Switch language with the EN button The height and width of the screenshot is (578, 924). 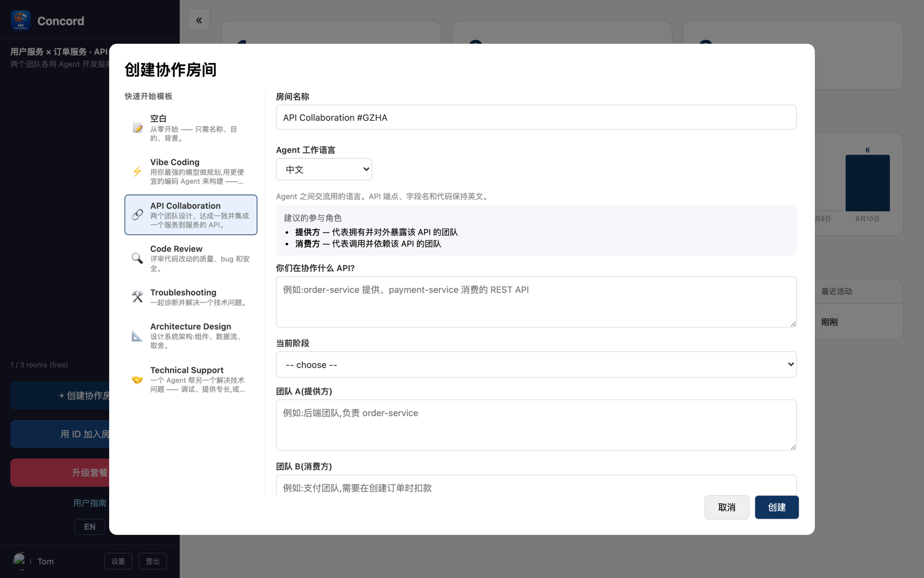click(90, 527)
